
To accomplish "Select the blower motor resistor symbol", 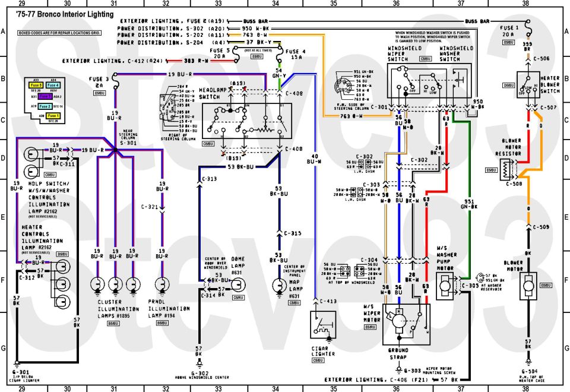I will (x=506, y=169).
